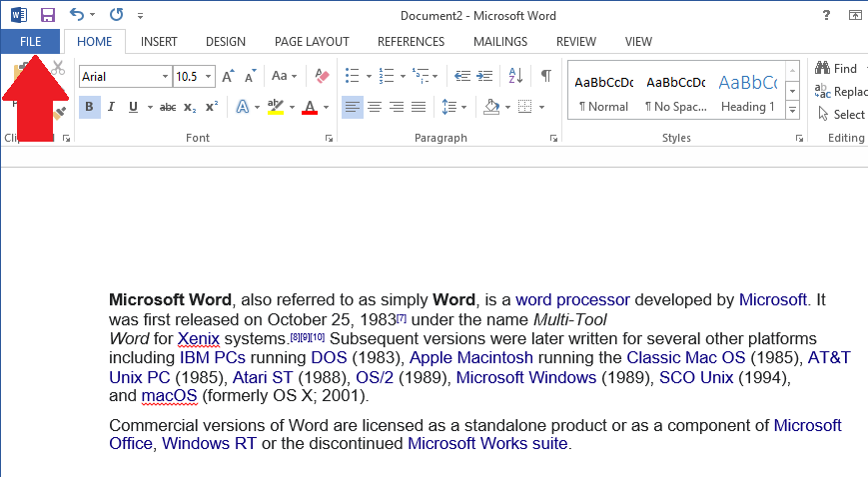Screen dimensions: 868x477
Task: Click the Cut scissors icon
Action: tap(58, 68)
